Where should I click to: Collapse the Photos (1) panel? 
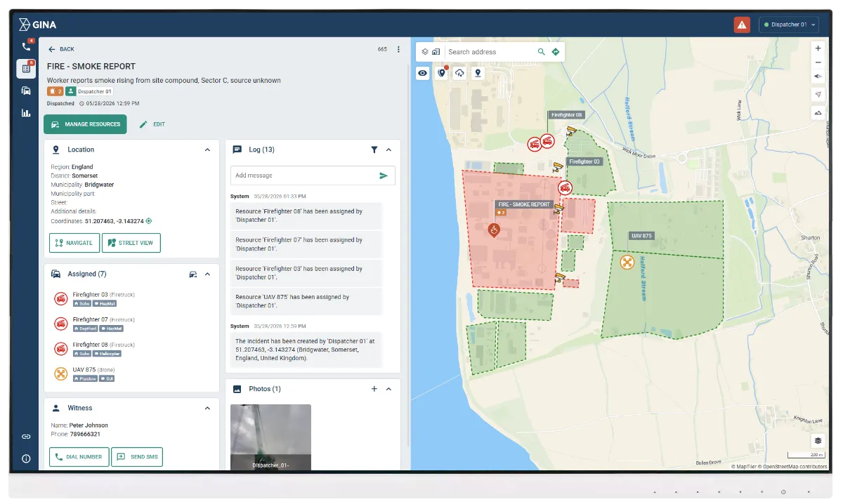click(388, 389)
